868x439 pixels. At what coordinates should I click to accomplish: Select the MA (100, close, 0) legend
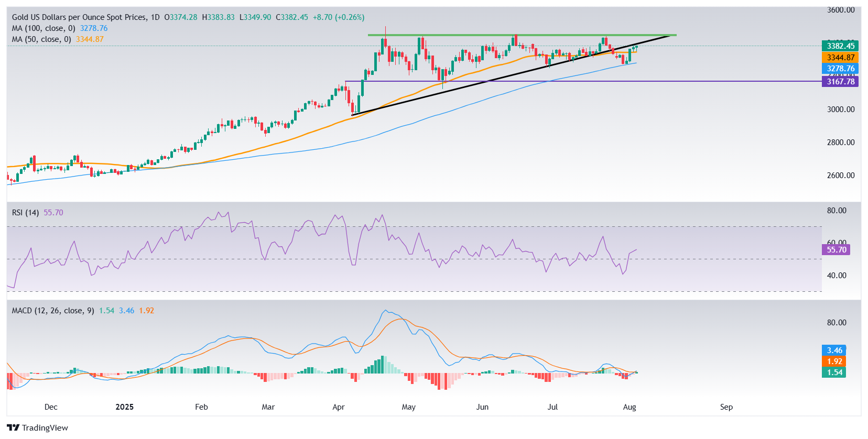coord(44,28)
